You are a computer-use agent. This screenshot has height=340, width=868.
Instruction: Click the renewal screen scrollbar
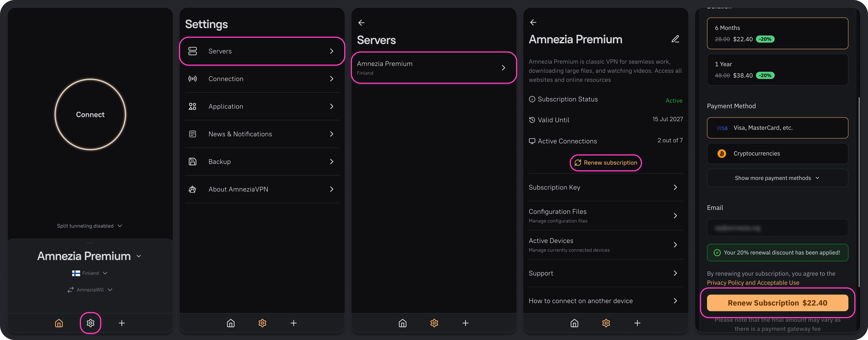click(859, 192)
